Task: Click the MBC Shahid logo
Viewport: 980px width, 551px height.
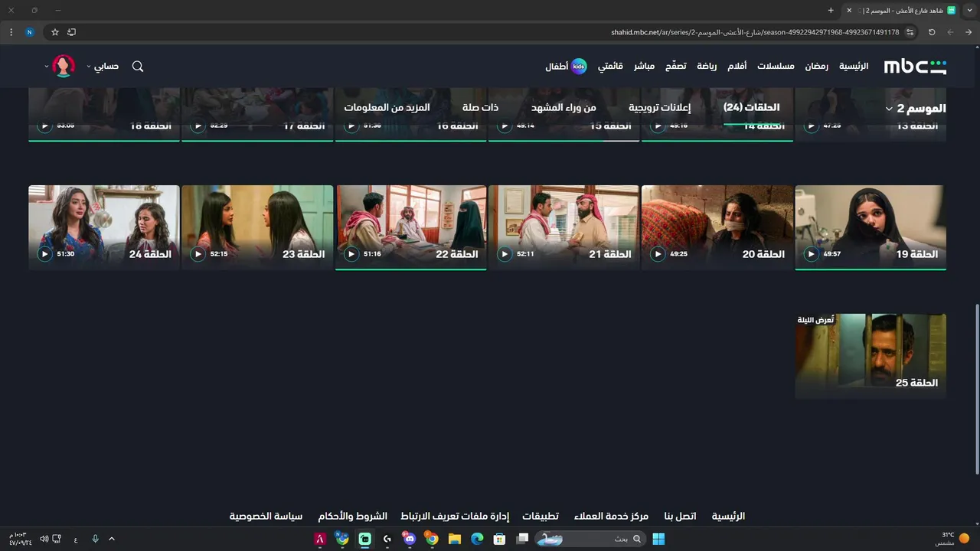Action: [915, 67]
